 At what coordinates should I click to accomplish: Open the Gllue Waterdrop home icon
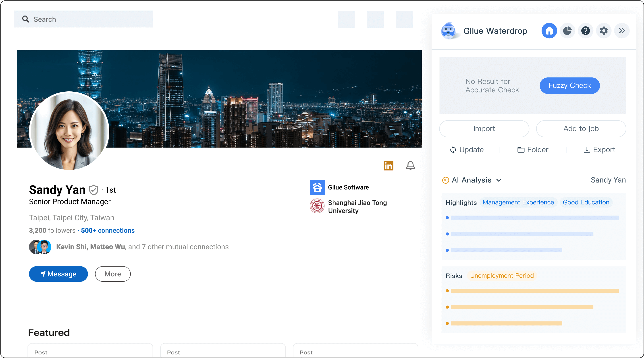549,31
